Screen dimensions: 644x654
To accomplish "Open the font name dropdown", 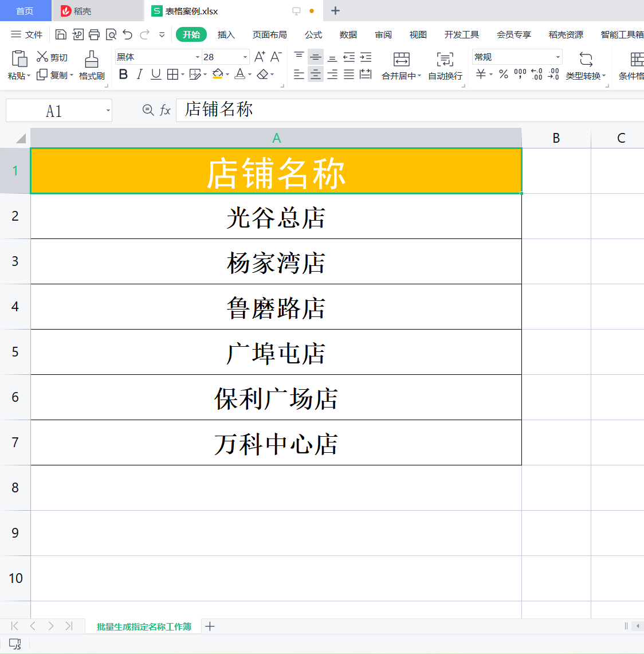I will 198,57.
